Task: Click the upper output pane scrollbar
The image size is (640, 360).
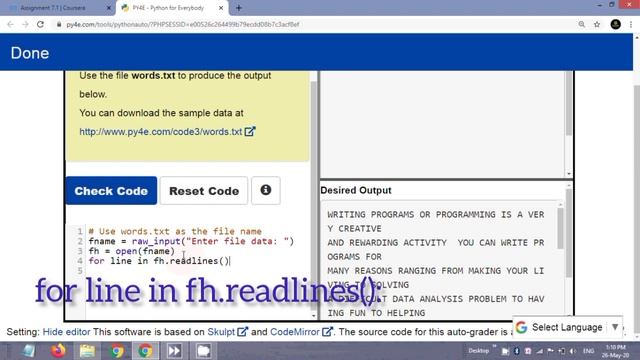Action: click(x=569, y=103)
